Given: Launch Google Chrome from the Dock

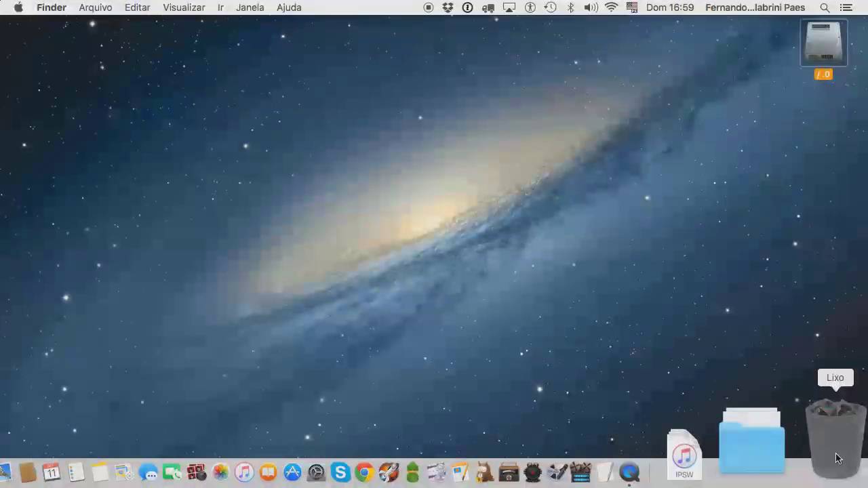Looking at the screenshot, I should tap(365, 472).
